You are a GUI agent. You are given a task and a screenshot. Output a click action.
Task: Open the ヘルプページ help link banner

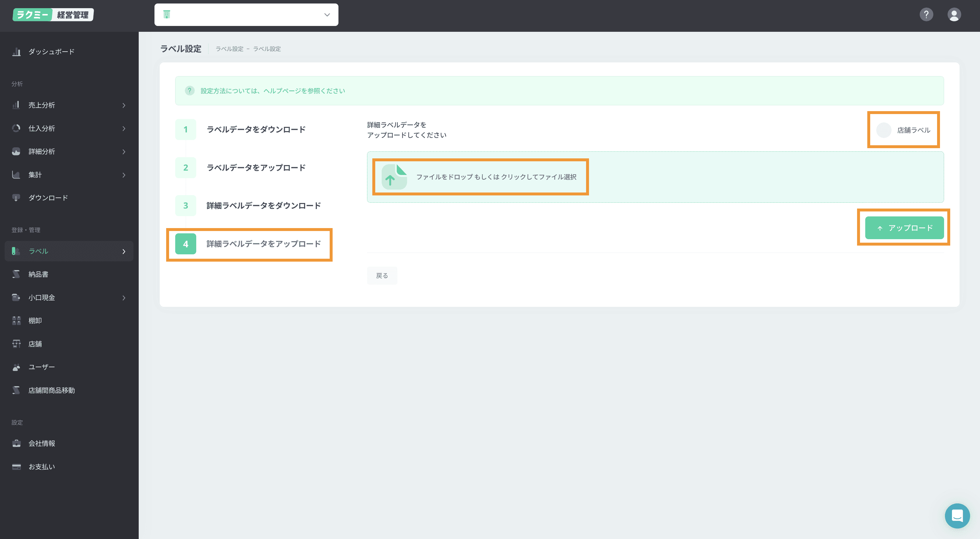tap(272, 91)
